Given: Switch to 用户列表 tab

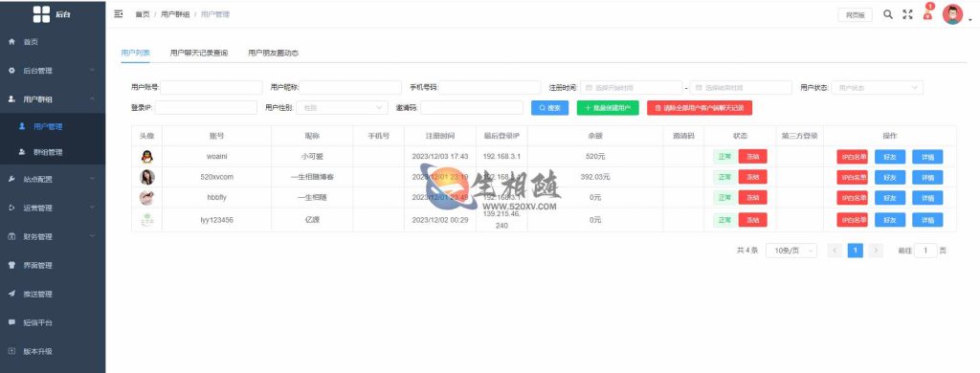Looking at the screenshot, I should tap(135, 54).
